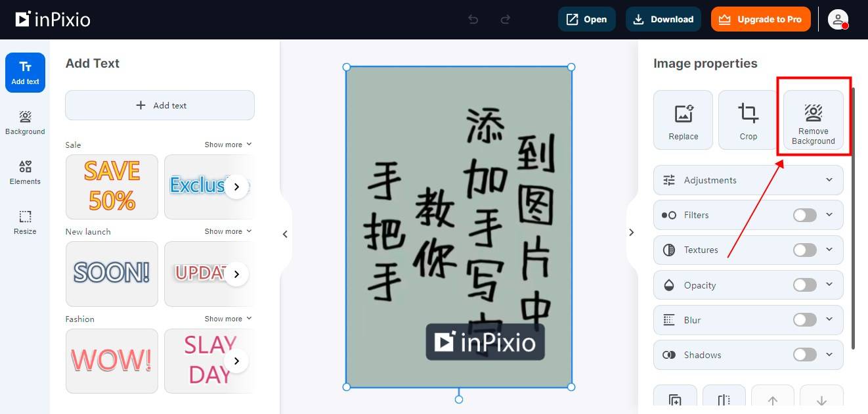
Task: Select the SAVE 50% text template
Action: pyautogui.click(x=112, y=187)
